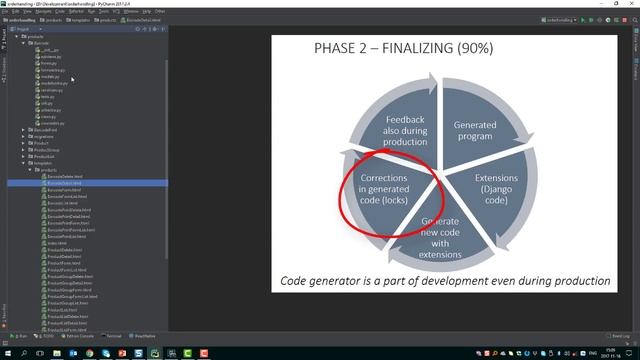This screenshot has height=360, width=640.
Task: Click the ENG language indicator in the tray
Action: point(593,353)
